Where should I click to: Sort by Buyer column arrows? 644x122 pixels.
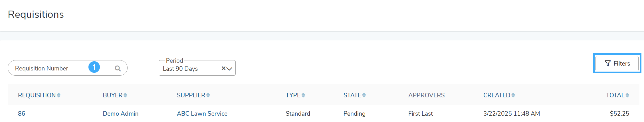click(x=125, y=95)
